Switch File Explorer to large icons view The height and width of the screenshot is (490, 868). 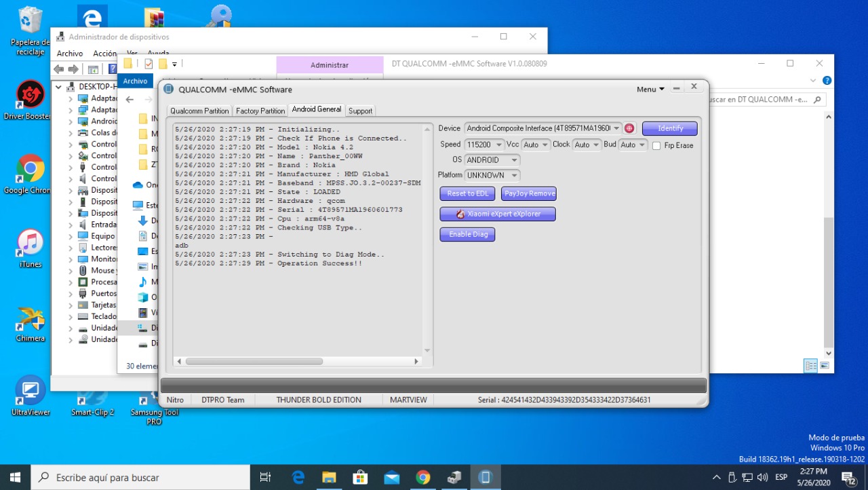825,366
